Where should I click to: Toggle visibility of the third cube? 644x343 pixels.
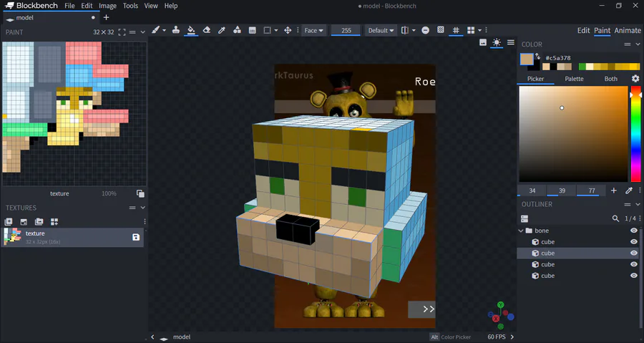634,264
